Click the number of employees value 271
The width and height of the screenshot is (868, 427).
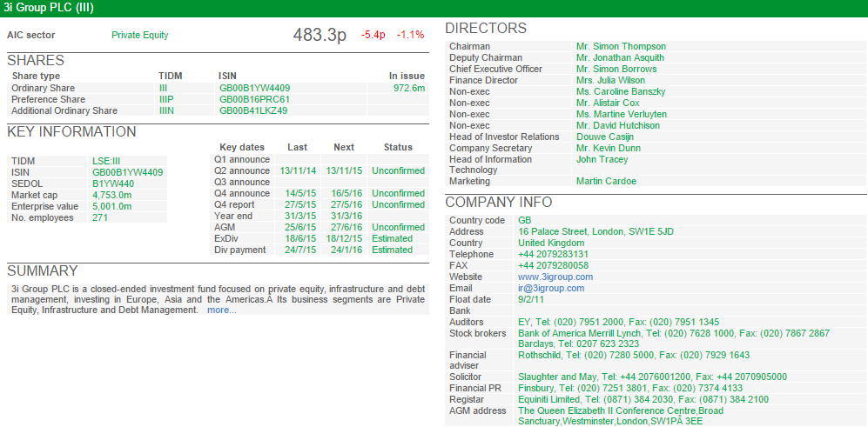click(100, 217)
